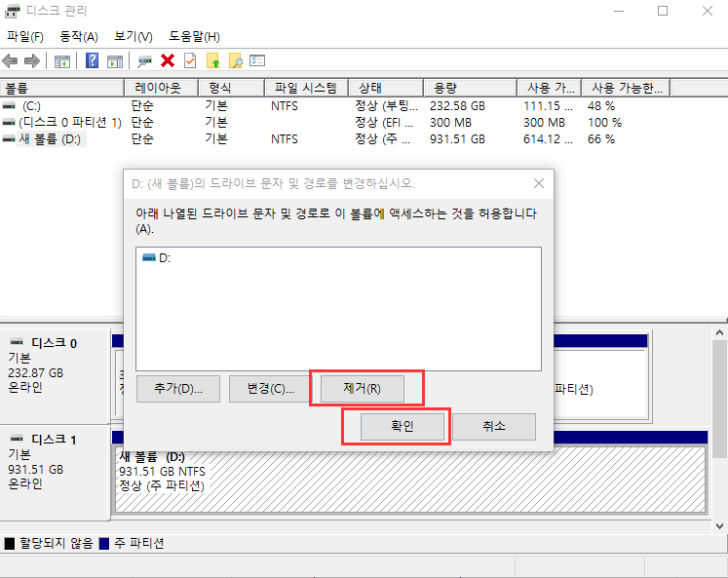
Task: Click the connect/rescan disk toolbar icon
Action: click(x=144, y=61)
